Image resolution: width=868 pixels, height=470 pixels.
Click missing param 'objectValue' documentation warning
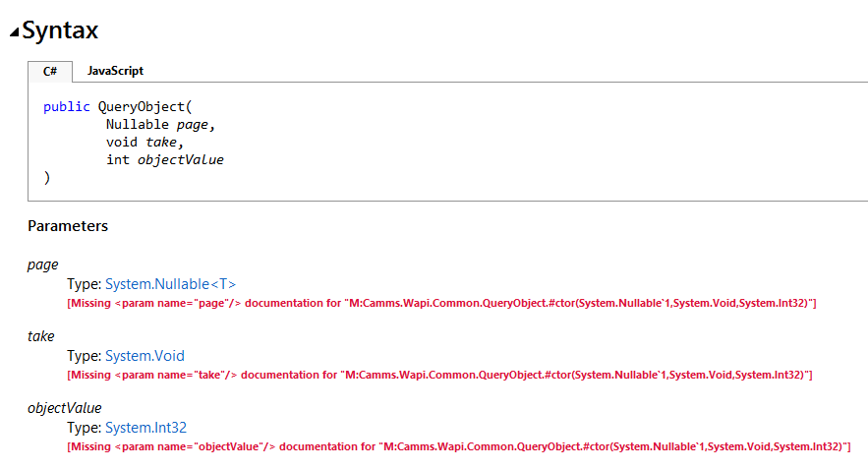pos(459,446)
